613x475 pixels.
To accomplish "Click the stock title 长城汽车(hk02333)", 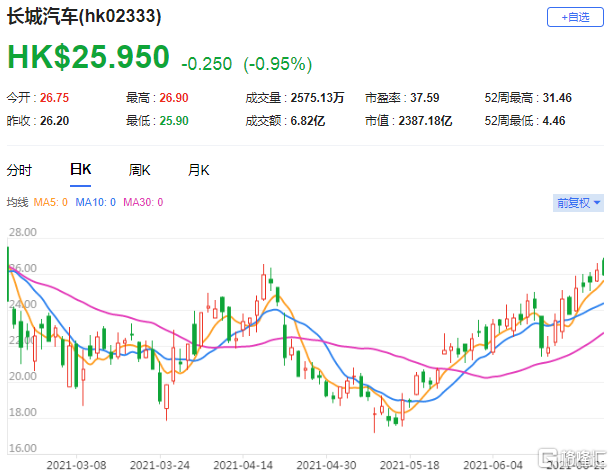I will click(x=84, y=17).
